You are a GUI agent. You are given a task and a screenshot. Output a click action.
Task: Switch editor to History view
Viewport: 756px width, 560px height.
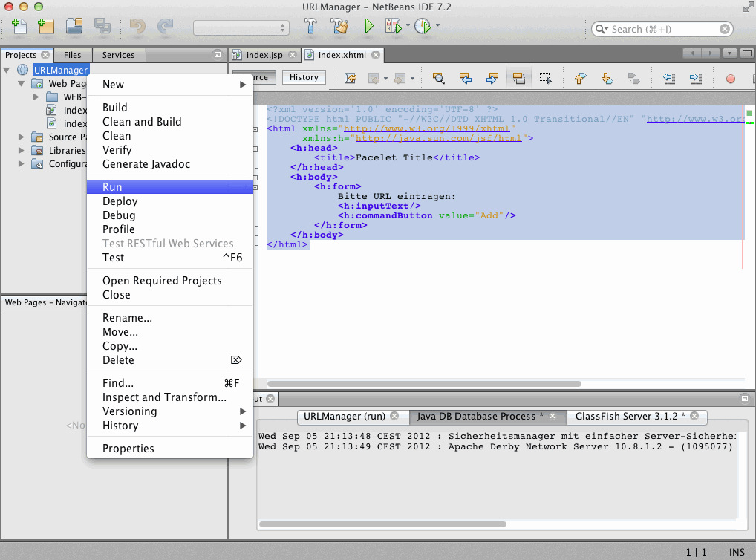pos(304,77)
